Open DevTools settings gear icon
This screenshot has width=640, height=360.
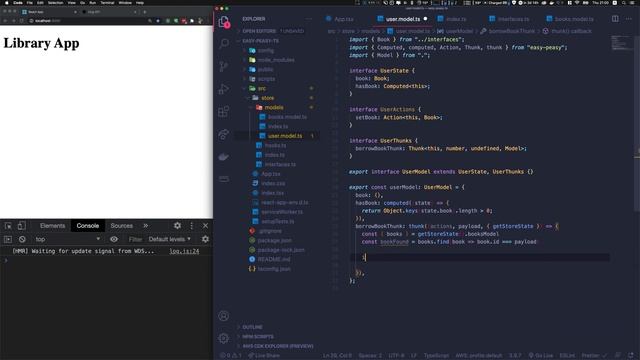[x=177, y=226]
